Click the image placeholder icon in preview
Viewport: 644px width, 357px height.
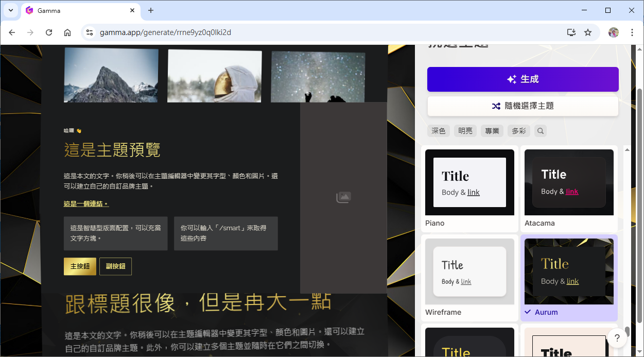pyautogui.click(x=343, y=197)
